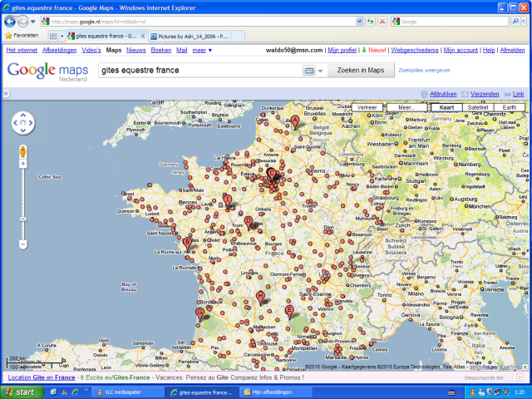
Task: Click the Afdrukken print link
Action: [x=443, y=94]
